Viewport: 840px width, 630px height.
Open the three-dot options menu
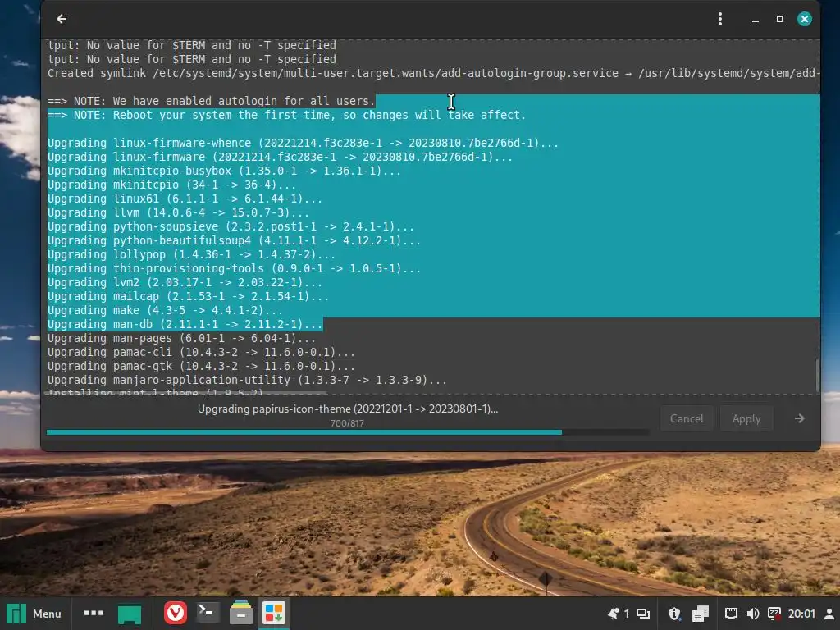pyautogui.click(x=720, y=20)
